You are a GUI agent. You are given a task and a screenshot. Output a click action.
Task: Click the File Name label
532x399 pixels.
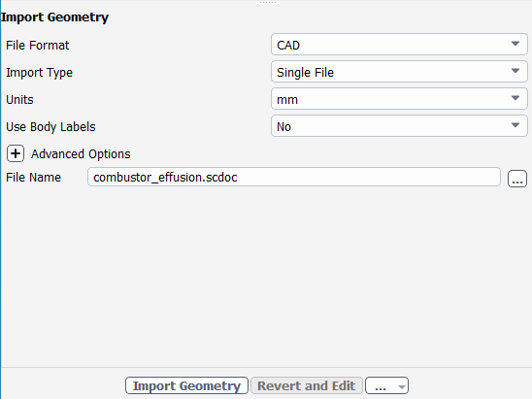(33, 177)
